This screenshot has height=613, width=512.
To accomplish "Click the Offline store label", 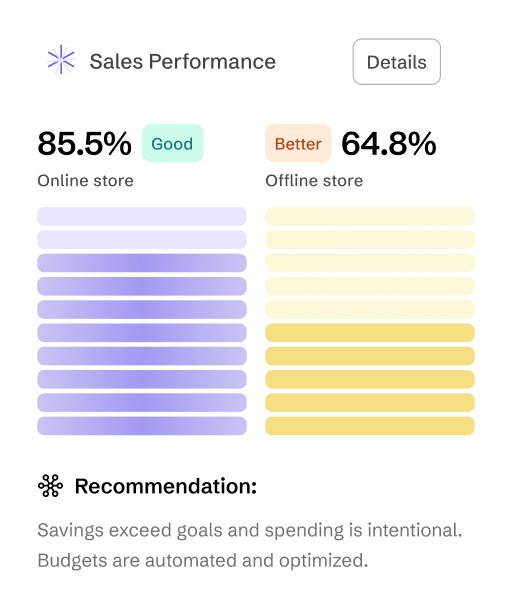I will [x=314, y=181].
